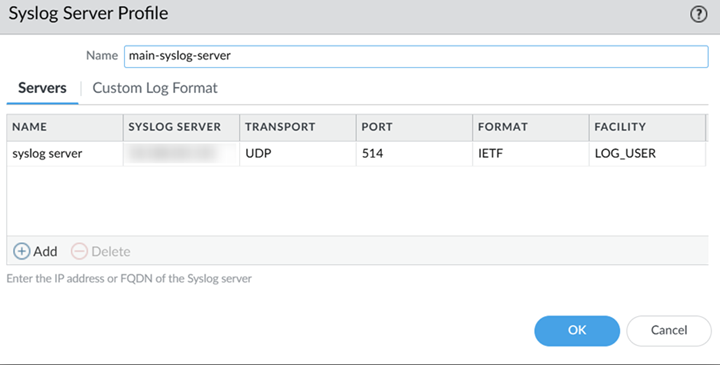
Task: Select the PORT column header
Action: (415, 127)
